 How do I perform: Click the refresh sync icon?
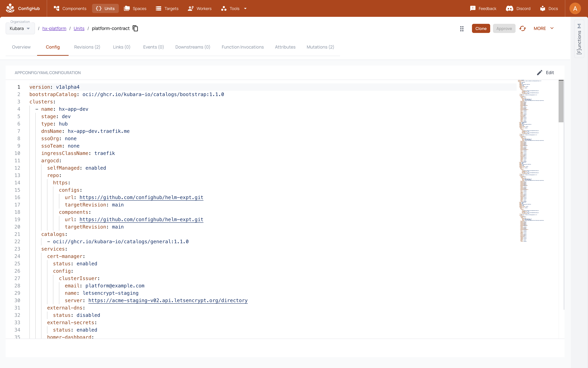[x=522, y=28]
